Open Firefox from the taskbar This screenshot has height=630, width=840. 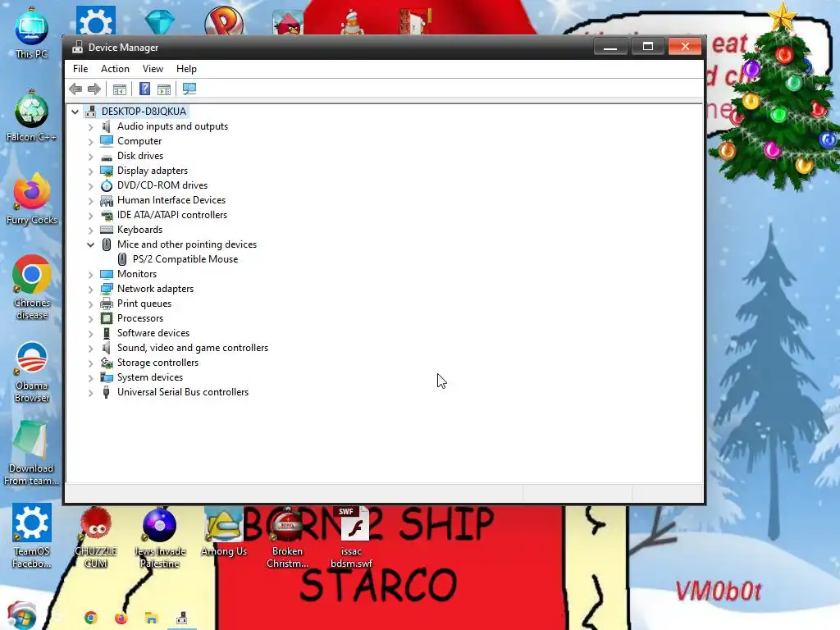[x=121, y=618]
